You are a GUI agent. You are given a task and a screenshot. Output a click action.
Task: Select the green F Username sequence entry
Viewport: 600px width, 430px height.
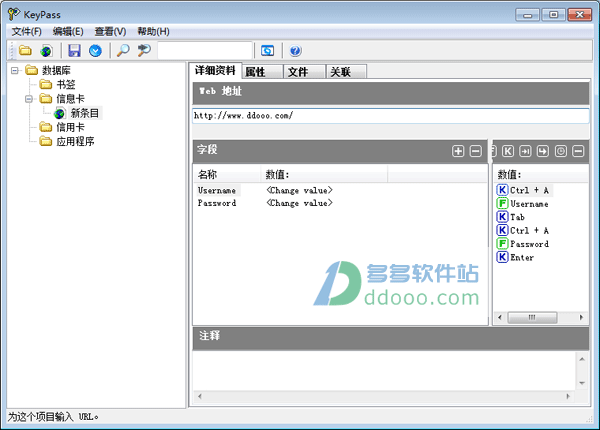(x=523, y=204)
